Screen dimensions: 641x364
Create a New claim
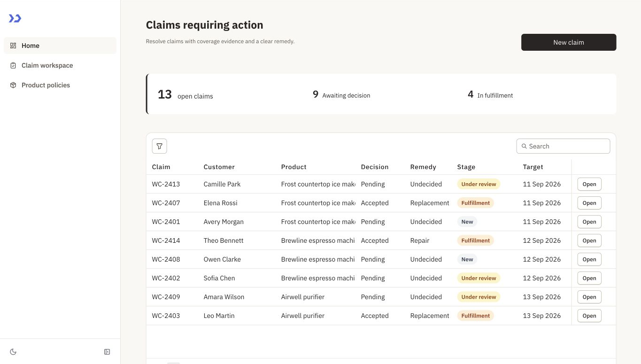coord(569,42)
